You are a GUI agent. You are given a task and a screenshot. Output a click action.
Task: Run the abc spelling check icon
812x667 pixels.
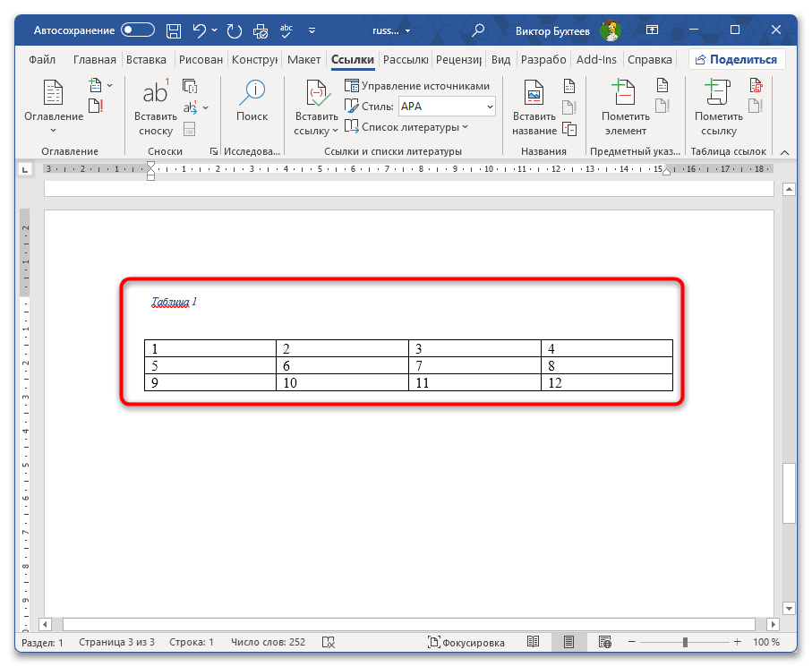coord(286,31)
